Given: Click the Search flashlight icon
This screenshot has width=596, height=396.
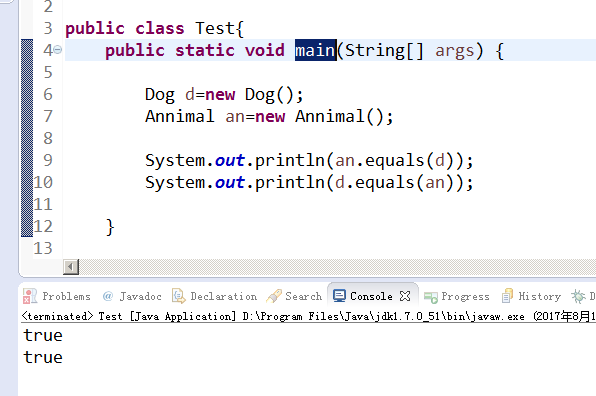Looking at the screenshot, I should pyautogui.click(x=274, y=296).
